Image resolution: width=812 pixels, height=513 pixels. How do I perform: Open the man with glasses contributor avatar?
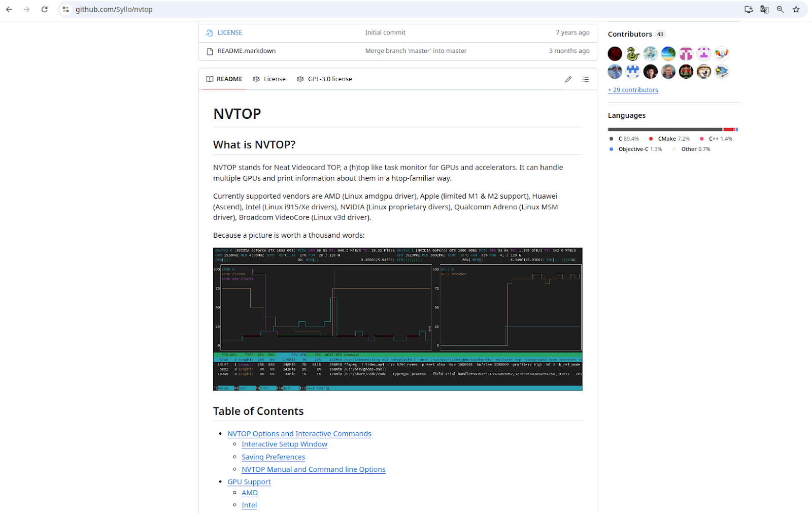[668, 72]
